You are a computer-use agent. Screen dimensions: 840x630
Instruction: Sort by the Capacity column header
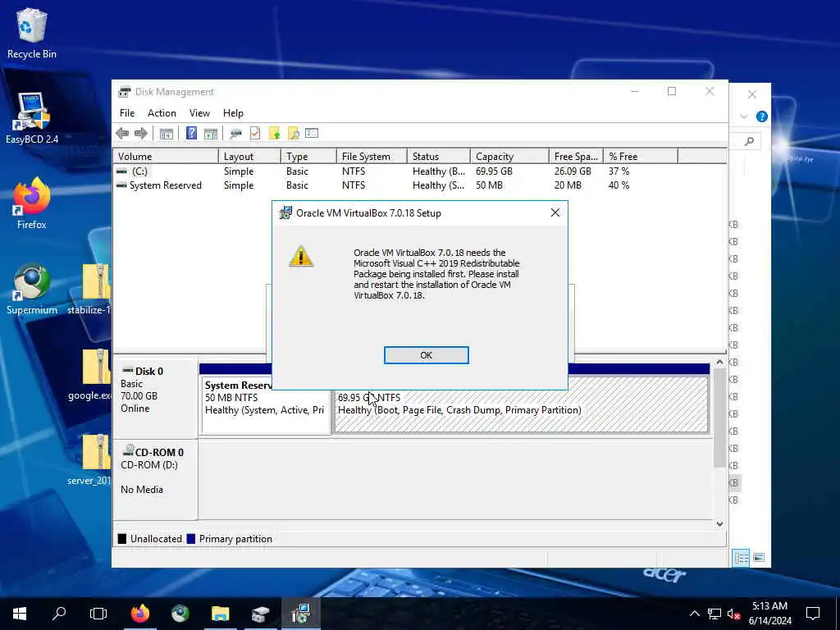[509, 157]
